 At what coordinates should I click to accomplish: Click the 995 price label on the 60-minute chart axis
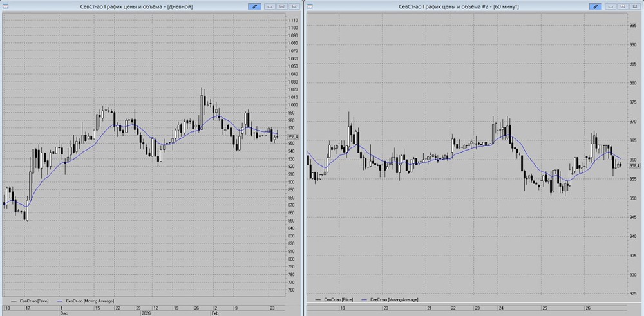click(x=633, y=26)
